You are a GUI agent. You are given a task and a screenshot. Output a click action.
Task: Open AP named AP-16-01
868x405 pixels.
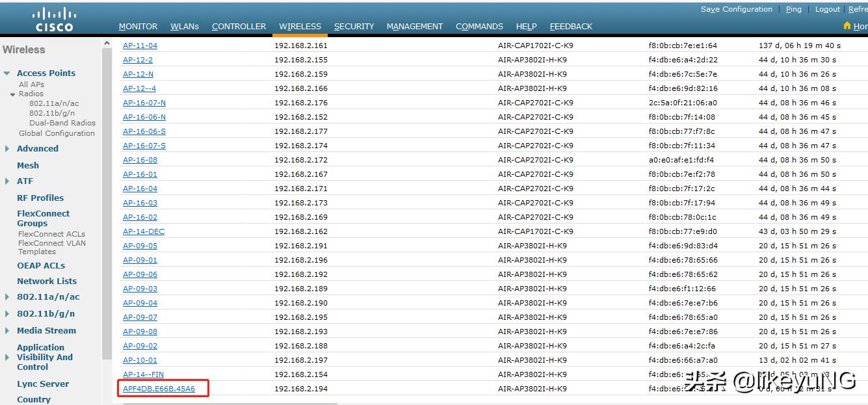point(140,174)
